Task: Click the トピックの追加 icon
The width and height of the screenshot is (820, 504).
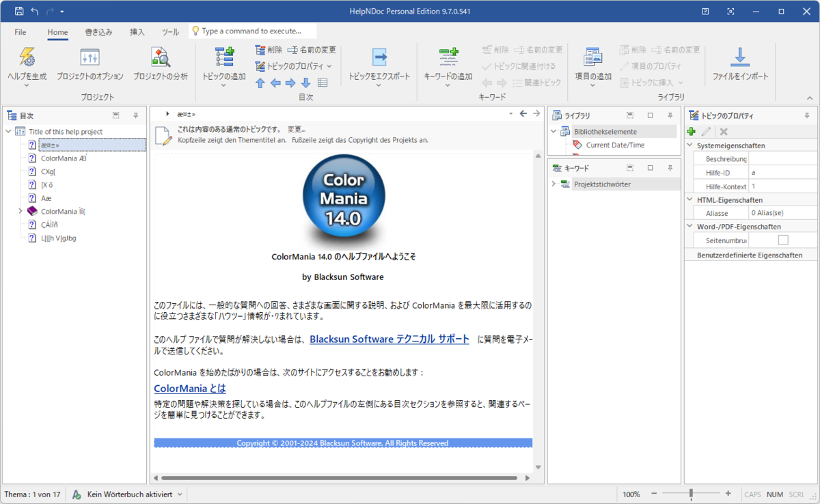Action: coord(224,57)
